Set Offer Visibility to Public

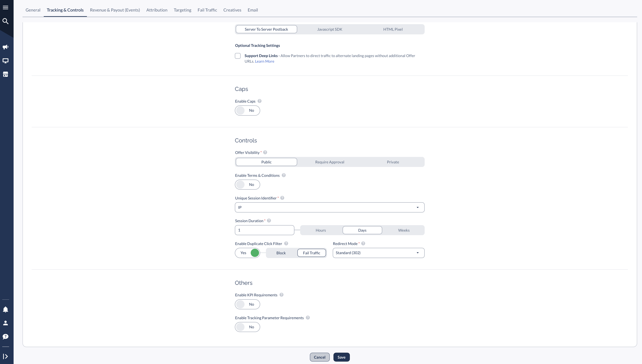pos(266,162)
